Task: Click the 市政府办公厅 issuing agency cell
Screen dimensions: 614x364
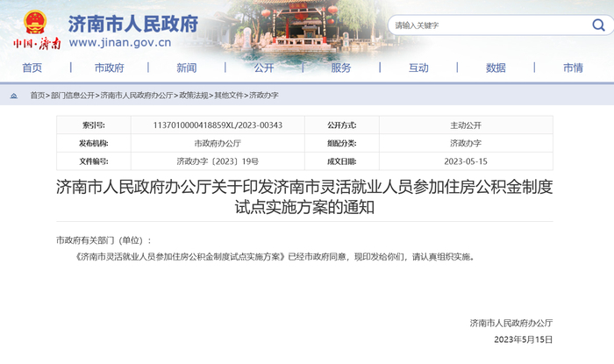Action: pyautogui.click(x=218, y=143)
